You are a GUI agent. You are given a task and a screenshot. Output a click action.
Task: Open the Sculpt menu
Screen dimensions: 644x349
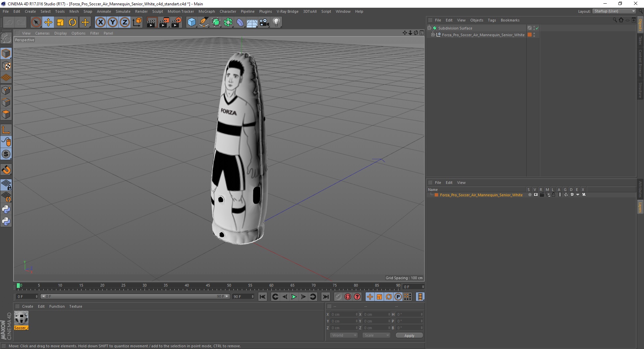157,11
